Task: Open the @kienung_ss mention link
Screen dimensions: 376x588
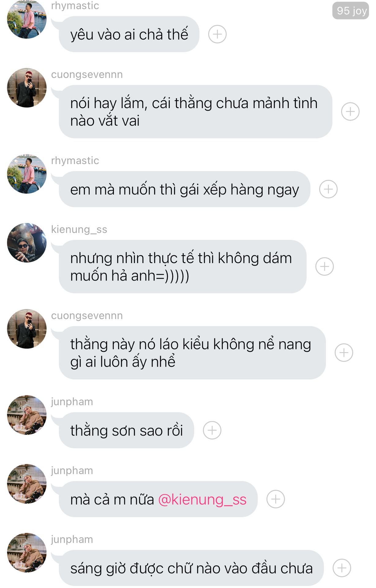Action: (x=202, y=500)
